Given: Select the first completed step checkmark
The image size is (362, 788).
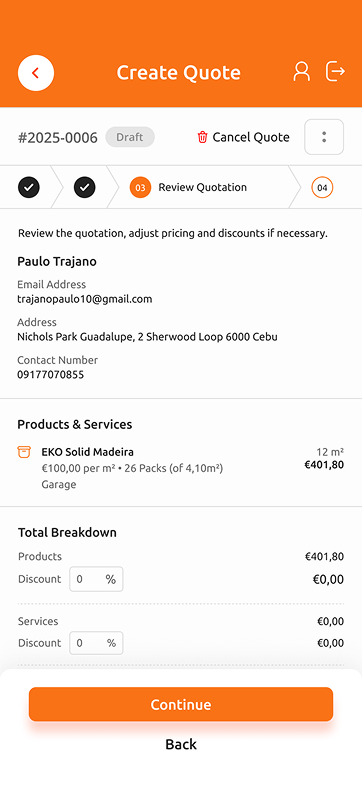Looking at the screenshot, I should point(29,187).
